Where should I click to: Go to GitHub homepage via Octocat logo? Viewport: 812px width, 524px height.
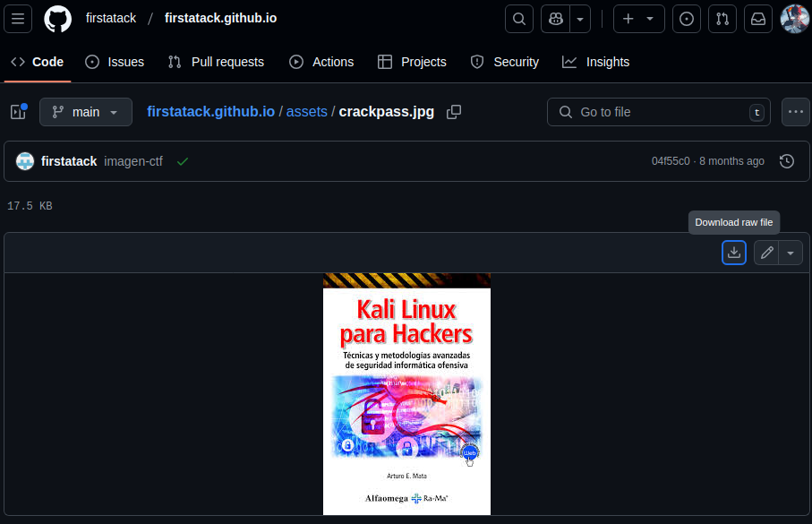tap(57, 19)
